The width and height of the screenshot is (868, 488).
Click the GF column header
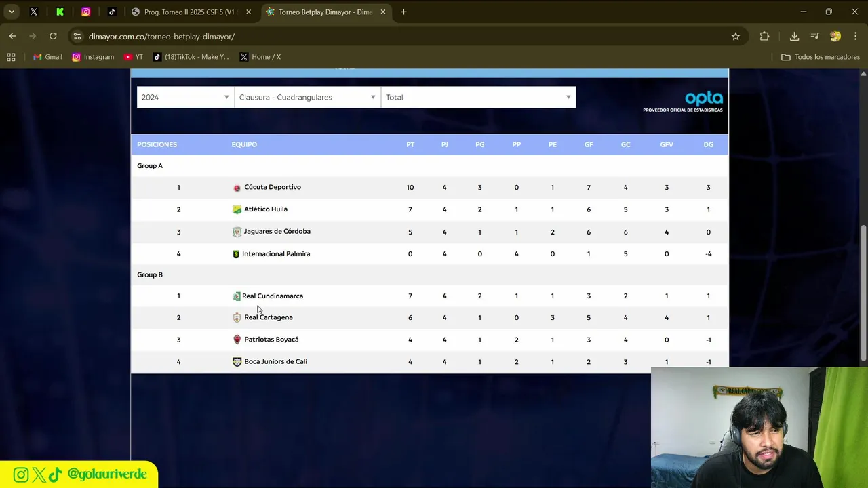(589, 144)
